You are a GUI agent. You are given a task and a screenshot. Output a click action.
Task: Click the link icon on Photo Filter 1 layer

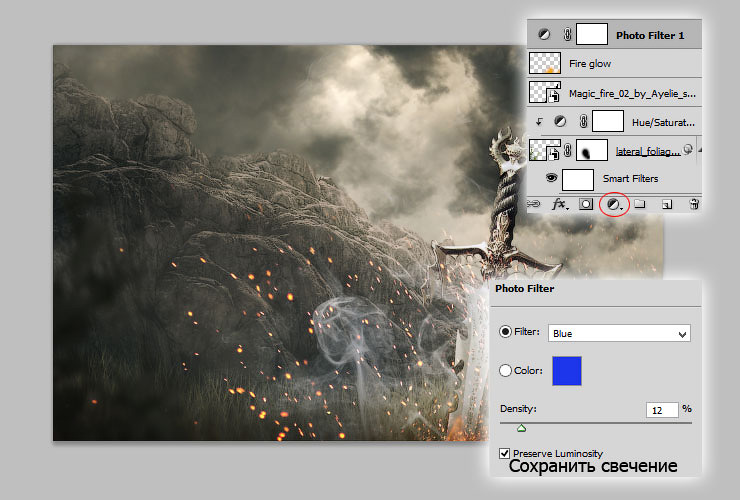[567, 34]
